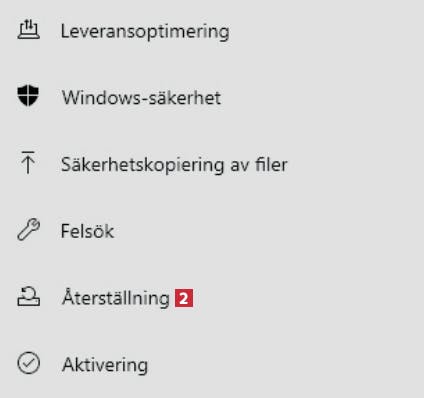Click the Återställning recovery icon
The height and width of the screenshot is (398, 424).
coord(28,297)
